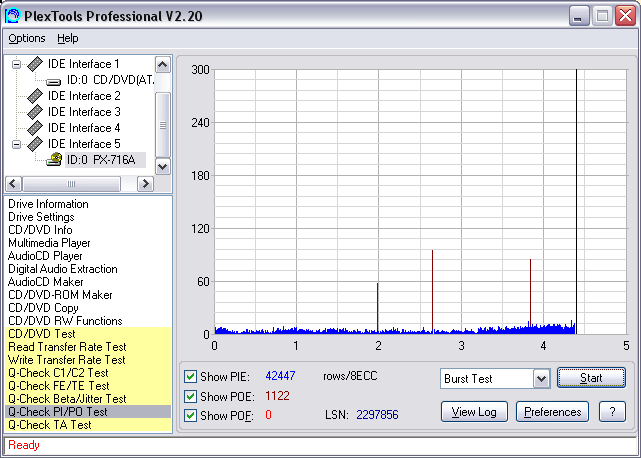Open Drive Settings
This screenshot has width=641, height=458.
[41, 217]
